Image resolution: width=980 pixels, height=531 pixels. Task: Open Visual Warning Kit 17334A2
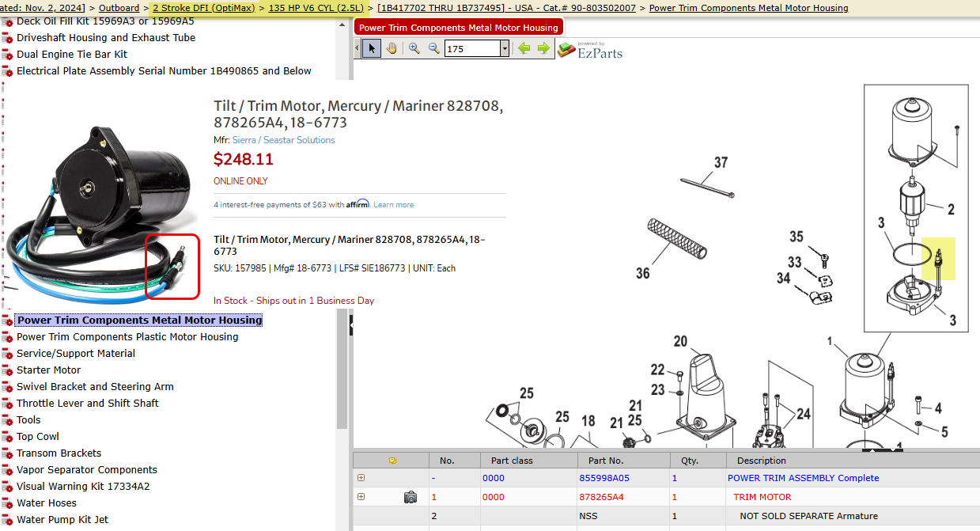(x=83, y=487)
